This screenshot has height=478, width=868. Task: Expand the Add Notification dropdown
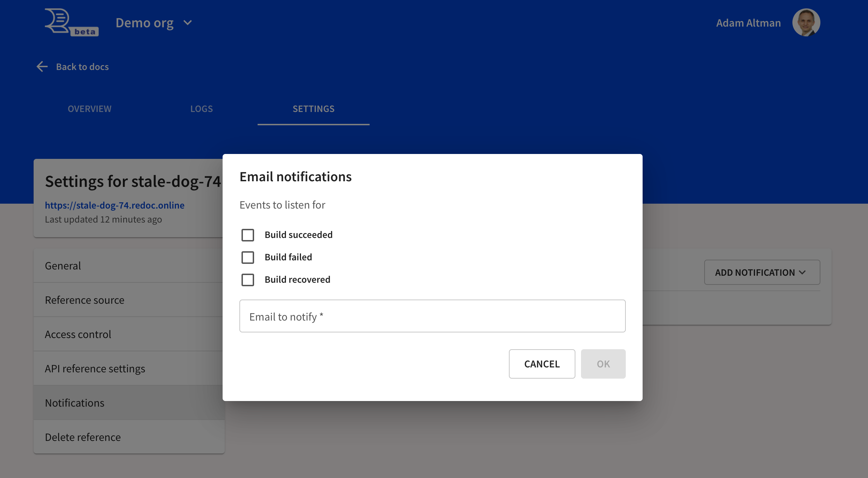click(x=762, y=272)
